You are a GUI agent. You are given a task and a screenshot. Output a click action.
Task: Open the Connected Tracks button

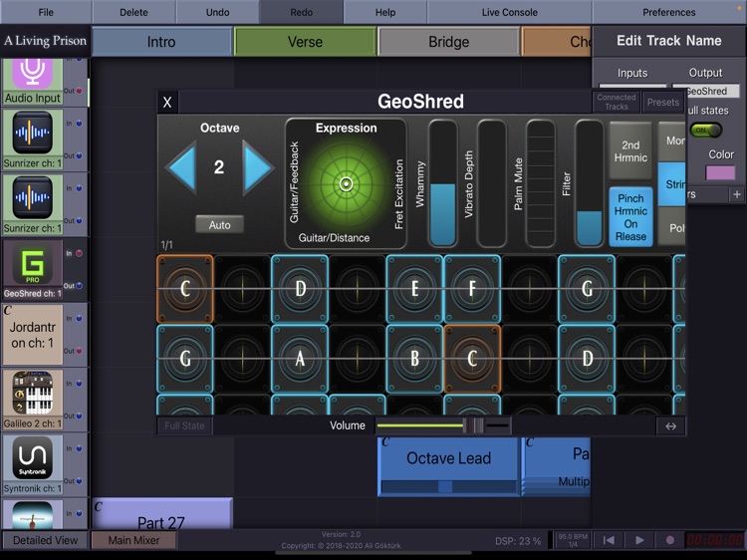point(617,102)
